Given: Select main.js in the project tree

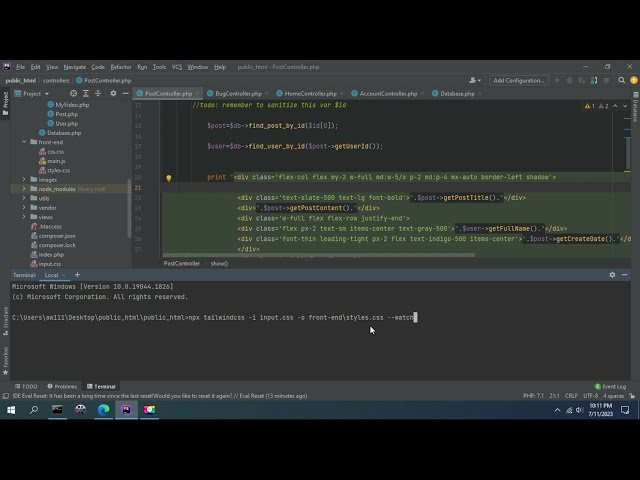Looking at the screenshot, I should [52, 161].
